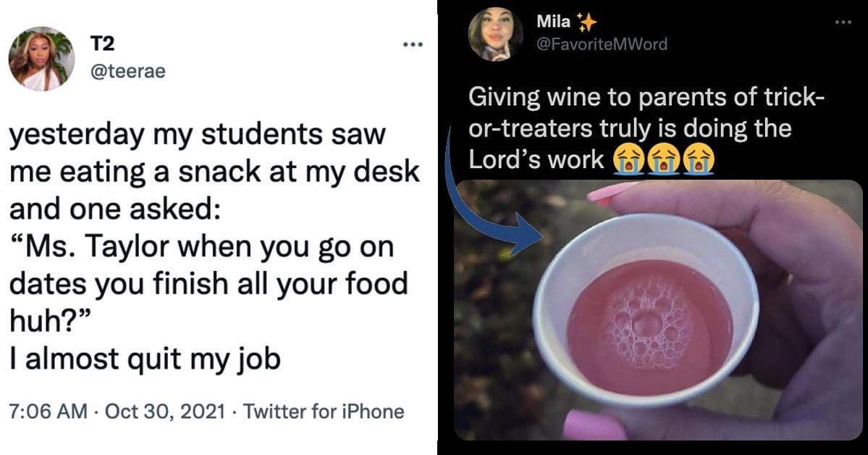Click the 7:06 AM timestamp
868x455 pixels.
(45, 412)
